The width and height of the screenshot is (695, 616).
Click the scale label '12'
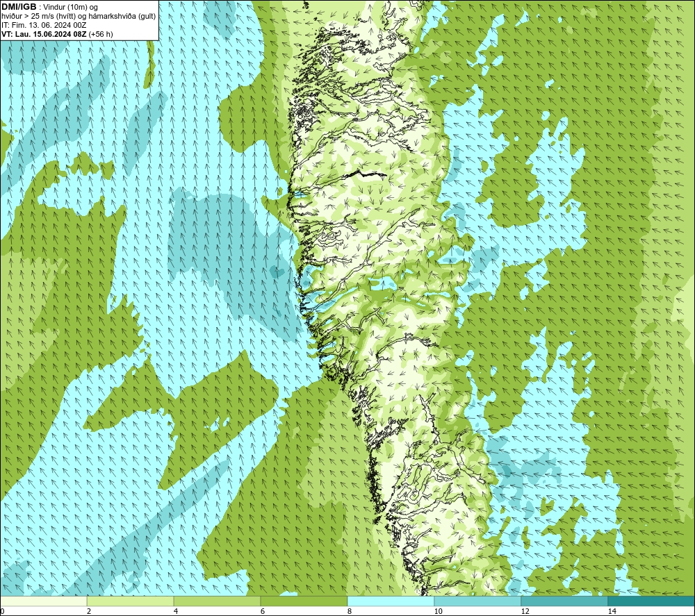click(x=525, y=611)
